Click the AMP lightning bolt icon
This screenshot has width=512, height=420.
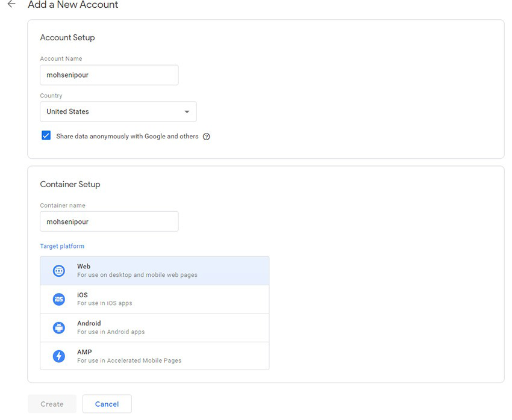tap(59, 356)
